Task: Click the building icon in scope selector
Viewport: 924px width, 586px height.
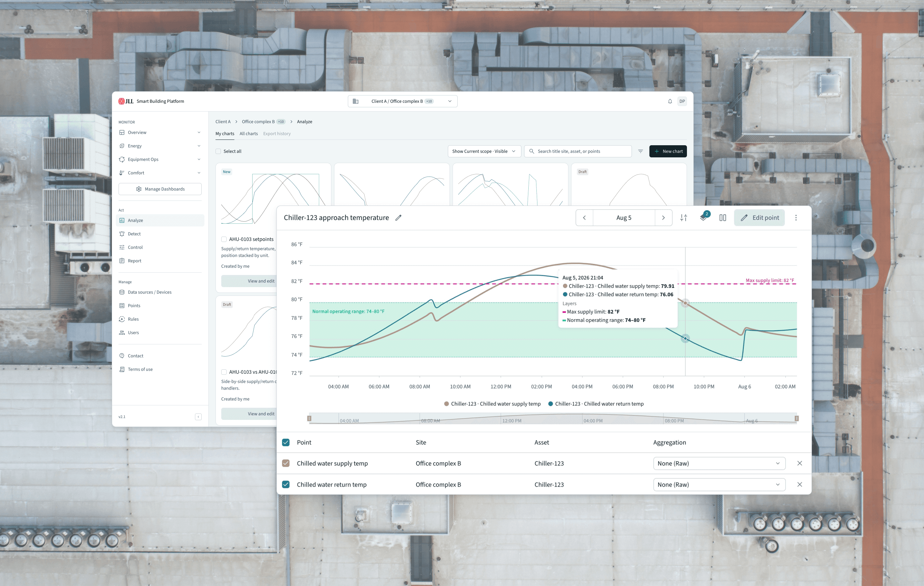Action: [355, 101]
